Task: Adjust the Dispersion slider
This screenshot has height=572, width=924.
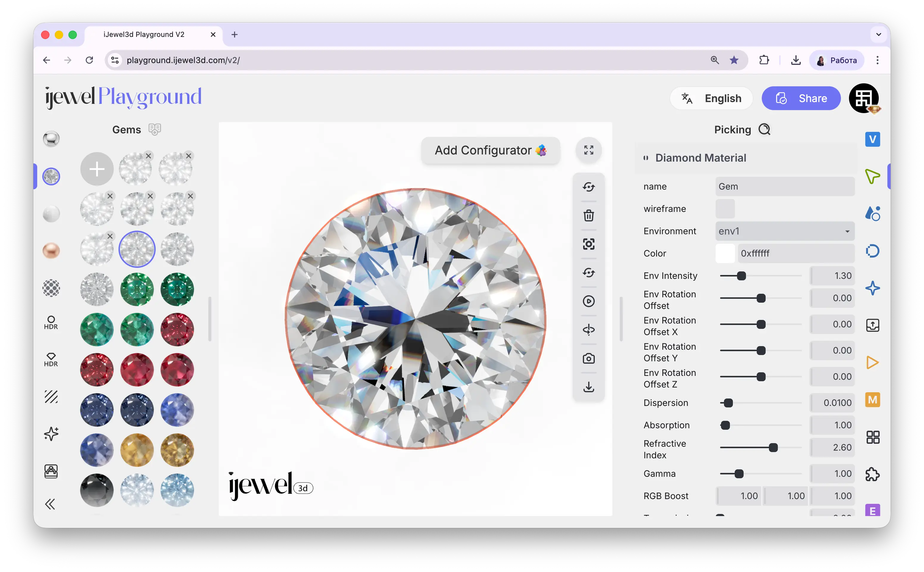Action: pos(760,403)
